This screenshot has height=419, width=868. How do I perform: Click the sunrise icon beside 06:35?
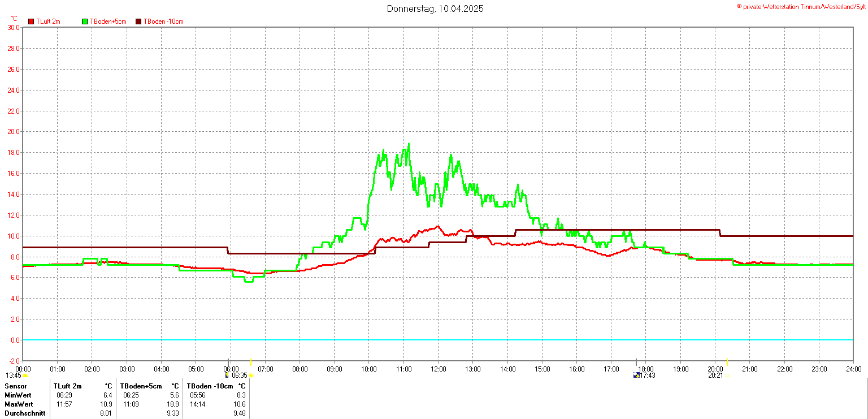[251, 375]
